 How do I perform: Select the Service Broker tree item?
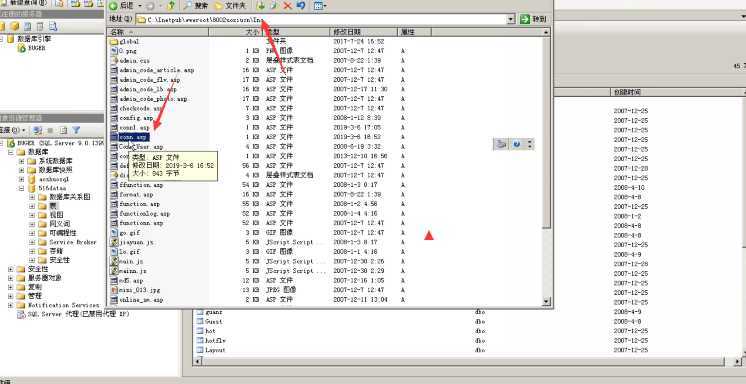point(73,242)
